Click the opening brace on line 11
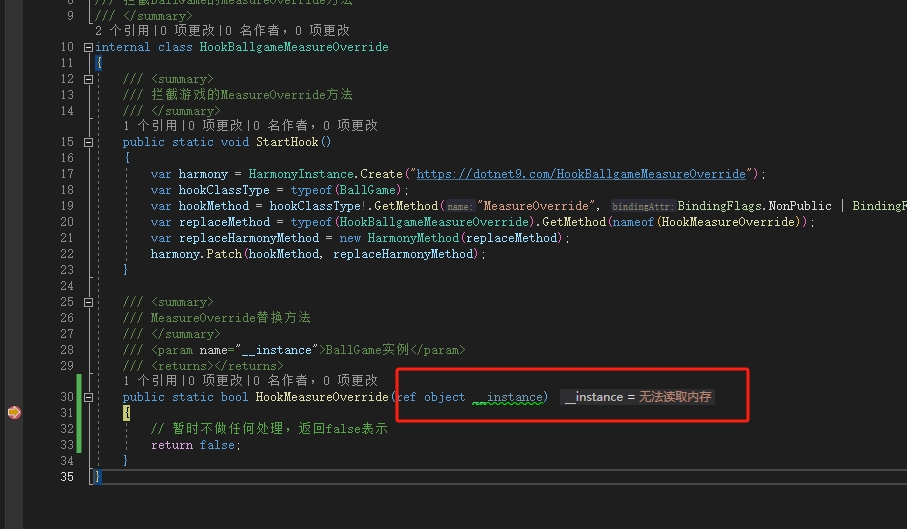The width and height of the screenshot is (907, 529). [99, 63]
